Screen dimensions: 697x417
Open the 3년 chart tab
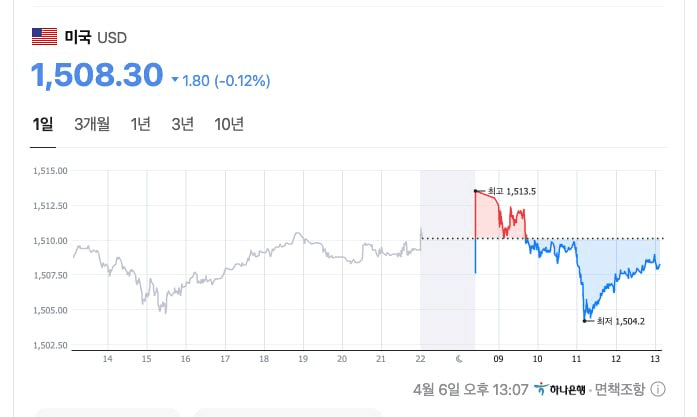click(182, 124)
